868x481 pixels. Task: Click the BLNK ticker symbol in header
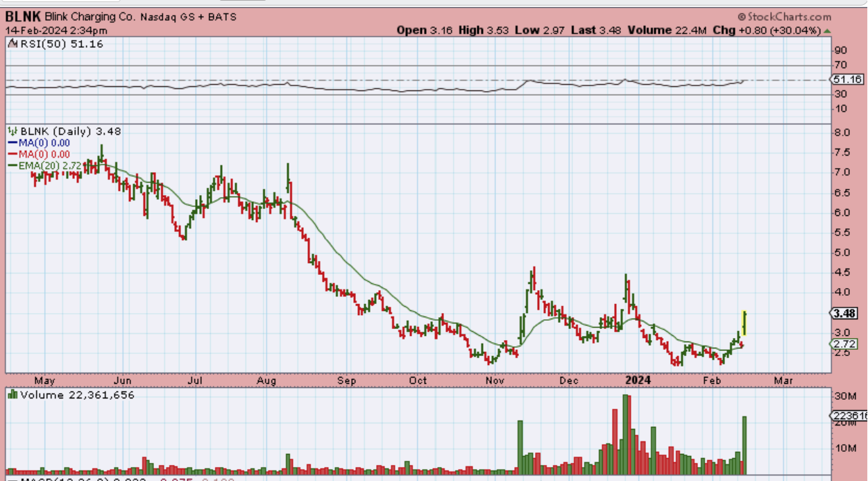23,17
